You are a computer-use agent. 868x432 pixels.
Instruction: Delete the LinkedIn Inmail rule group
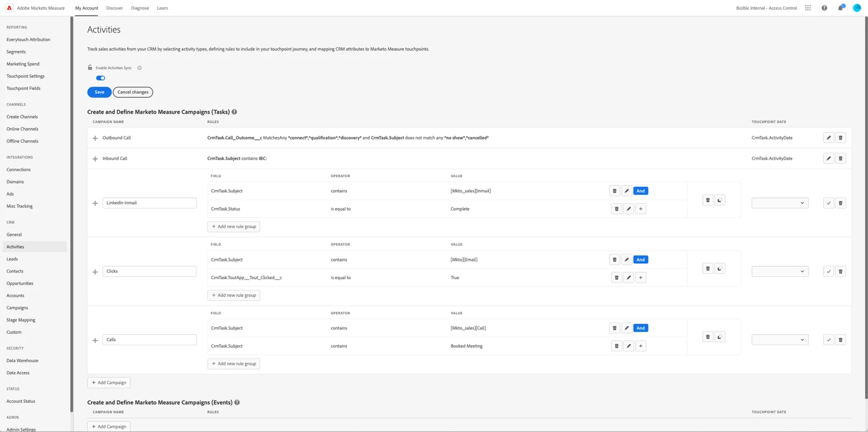coord(708,200)
